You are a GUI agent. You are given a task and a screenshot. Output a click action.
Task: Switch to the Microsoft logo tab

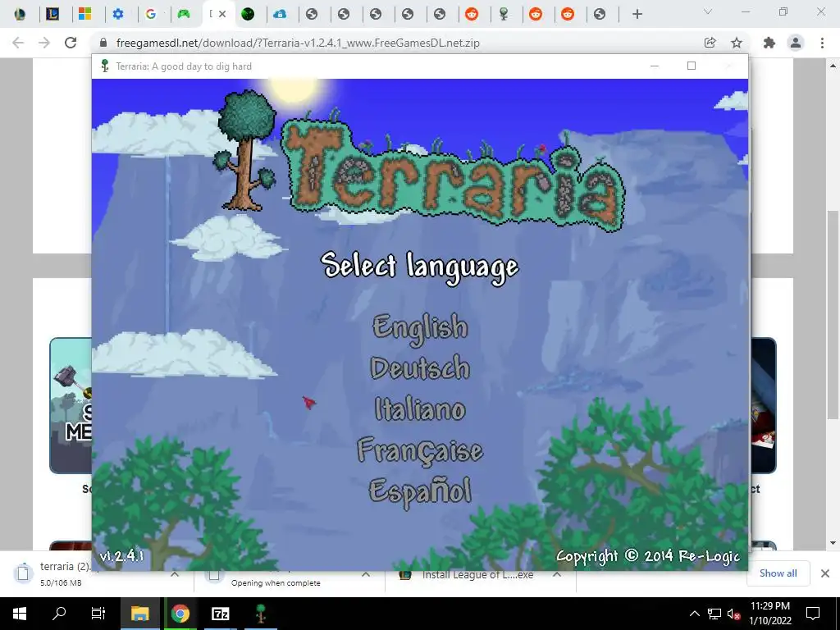[84, 14]
